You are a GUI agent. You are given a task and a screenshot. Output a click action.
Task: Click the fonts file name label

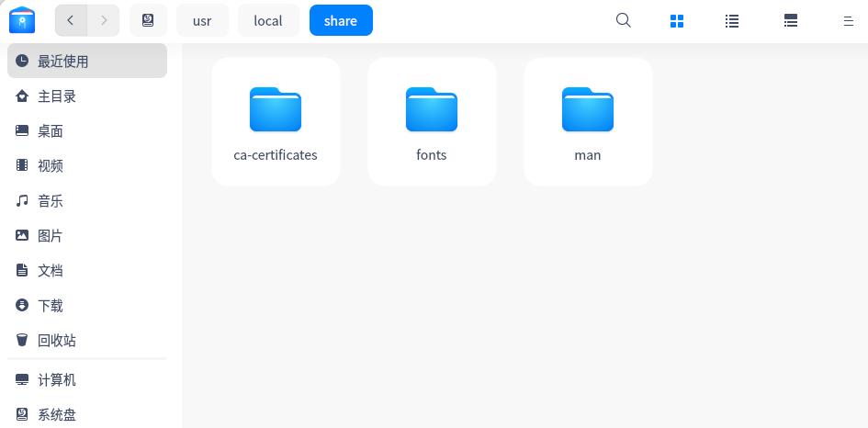tap(431, 155)
